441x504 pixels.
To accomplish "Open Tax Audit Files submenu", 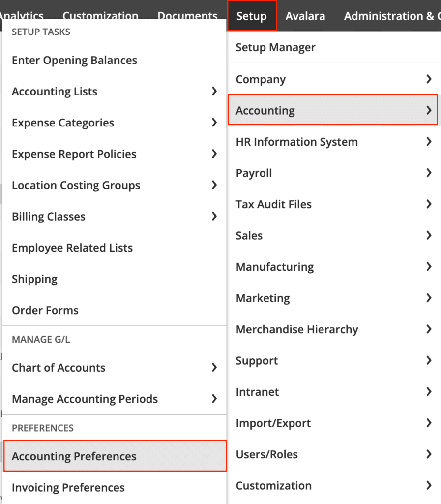I will tap(334, 204).
